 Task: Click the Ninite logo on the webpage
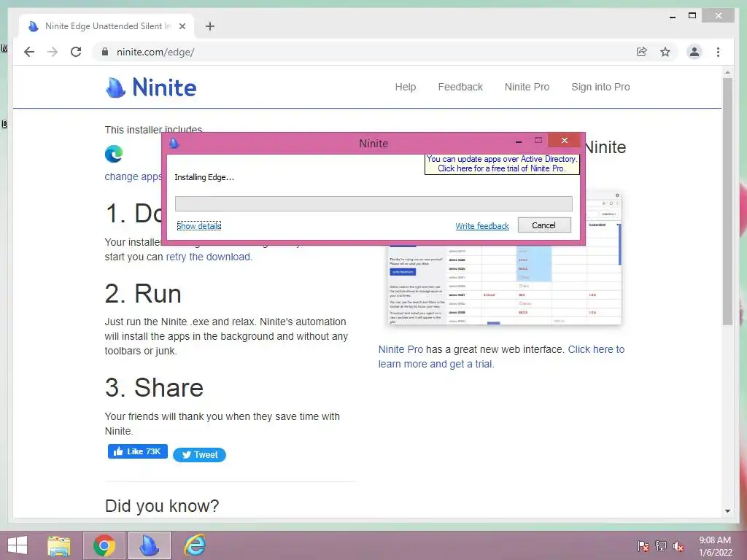pyautogui.click(x=150, y=87)
